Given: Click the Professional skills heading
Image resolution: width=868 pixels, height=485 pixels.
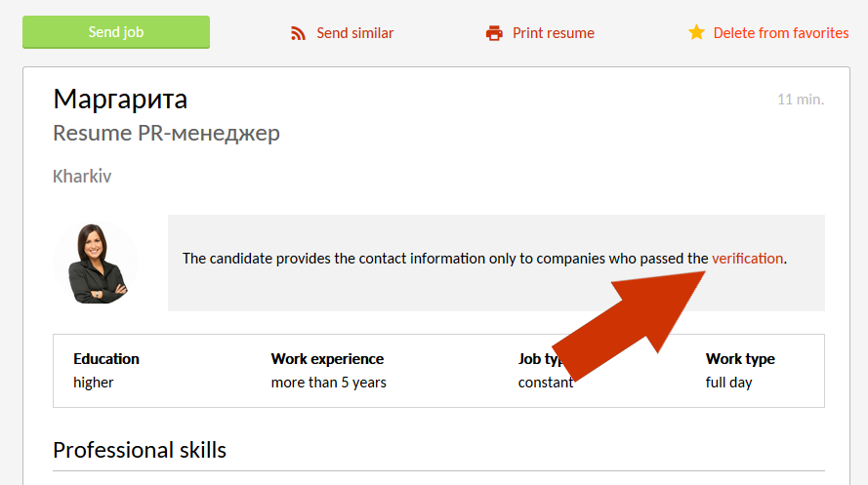Looking at the screenshot, I should click(140, 450).
